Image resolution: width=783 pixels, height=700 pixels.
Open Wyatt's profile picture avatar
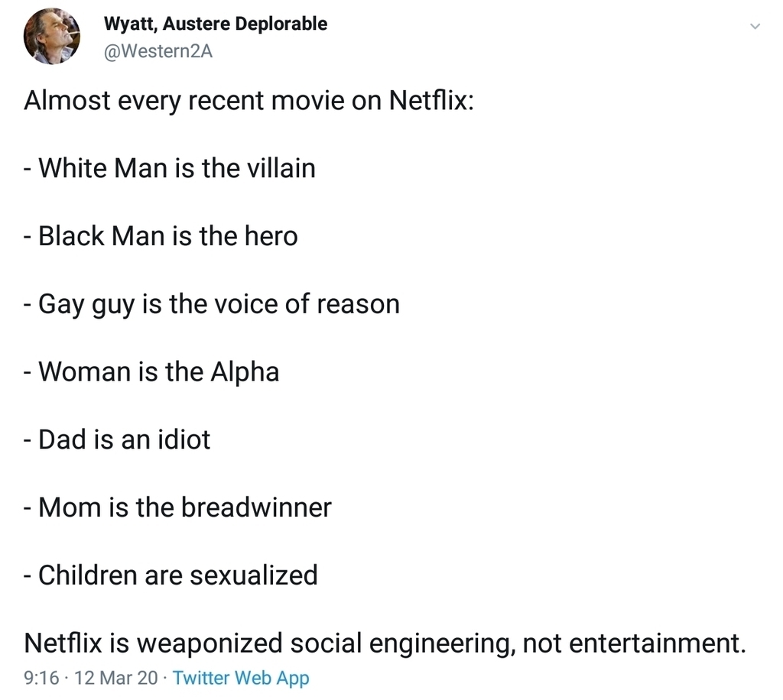(51, 37)
